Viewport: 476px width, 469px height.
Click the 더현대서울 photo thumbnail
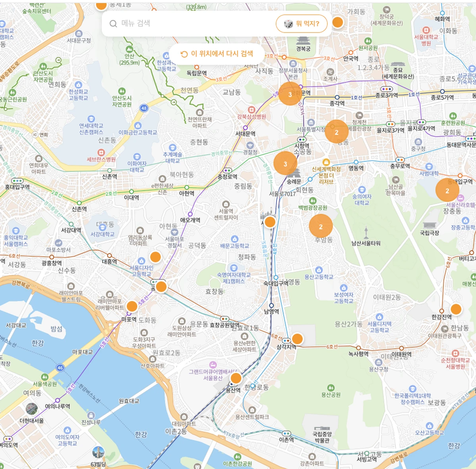click(x=32, y=408)
